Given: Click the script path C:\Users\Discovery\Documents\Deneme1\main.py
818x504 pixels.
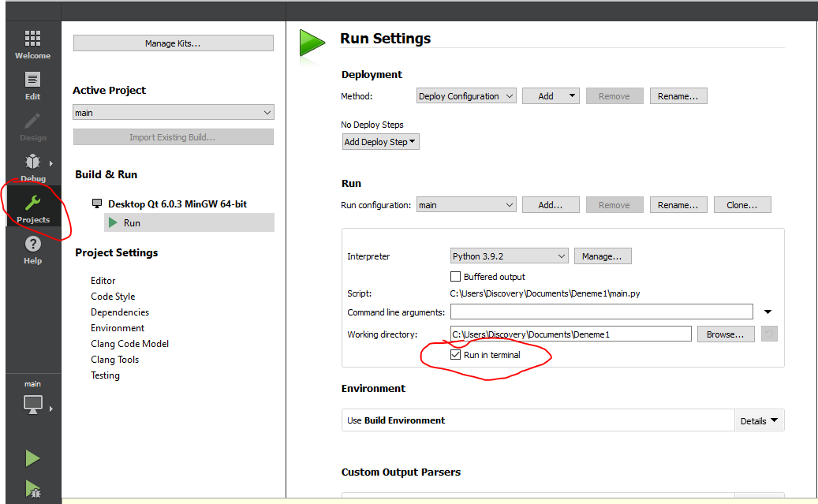Looking at the screenshot, I should (545, 293).
